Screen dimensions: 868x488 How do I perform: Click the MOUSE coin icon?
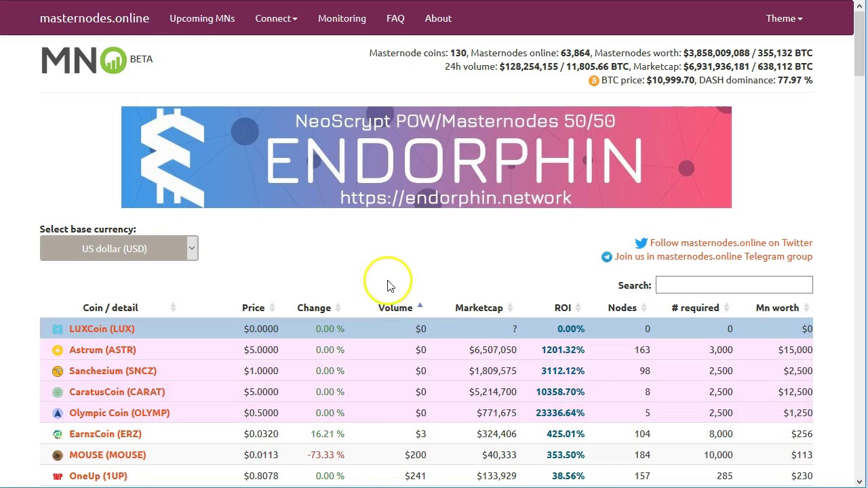58,455
